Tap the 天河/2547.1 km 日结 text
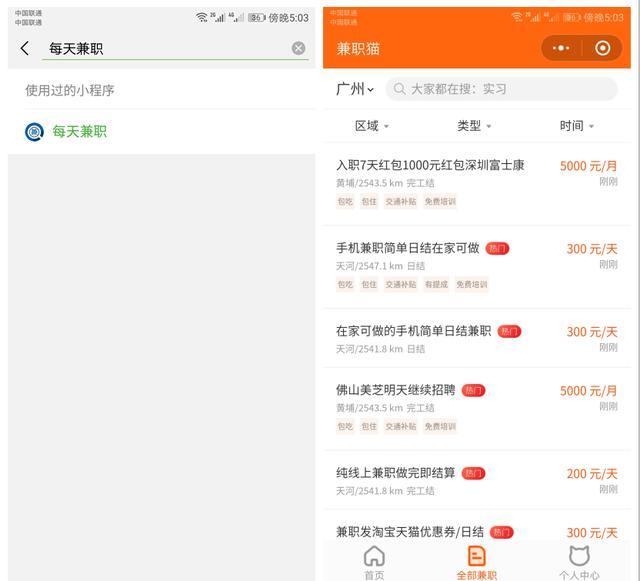The image size is (640, 581). [x=380, y=266]
